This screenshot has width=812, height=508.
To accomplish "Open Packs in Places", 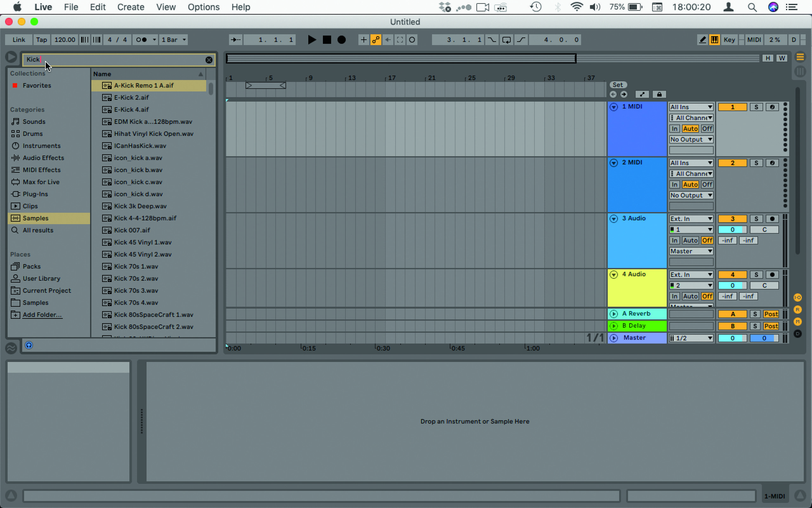I will pyautogui.click(x=31, y=266).
